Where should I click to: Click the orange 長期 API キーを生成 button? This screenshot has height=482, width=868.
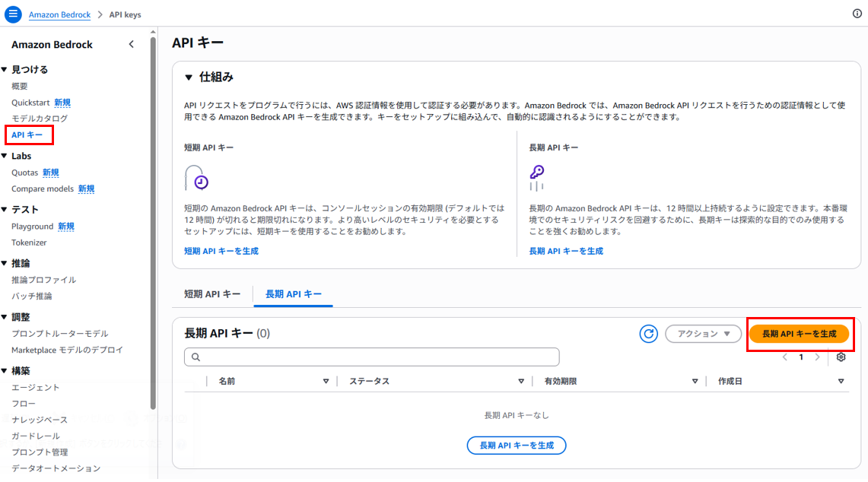(x=800, y=334)
